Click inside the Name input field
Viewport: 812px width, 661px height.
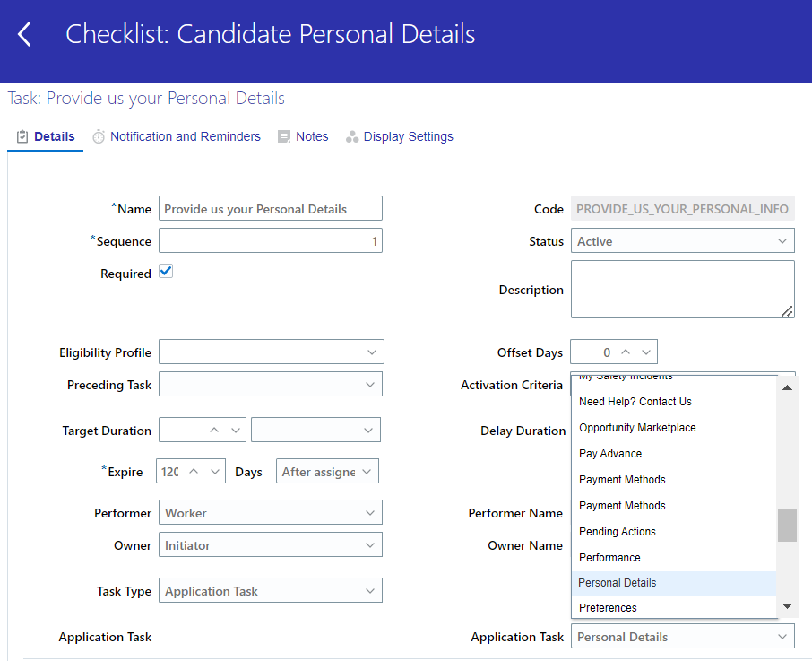point(269,207)
